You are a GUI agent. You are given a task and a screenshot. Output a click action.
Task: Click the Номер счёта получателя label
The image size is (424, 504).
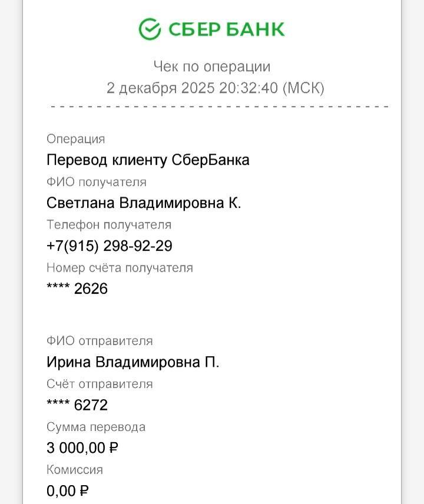pos(120,268)
